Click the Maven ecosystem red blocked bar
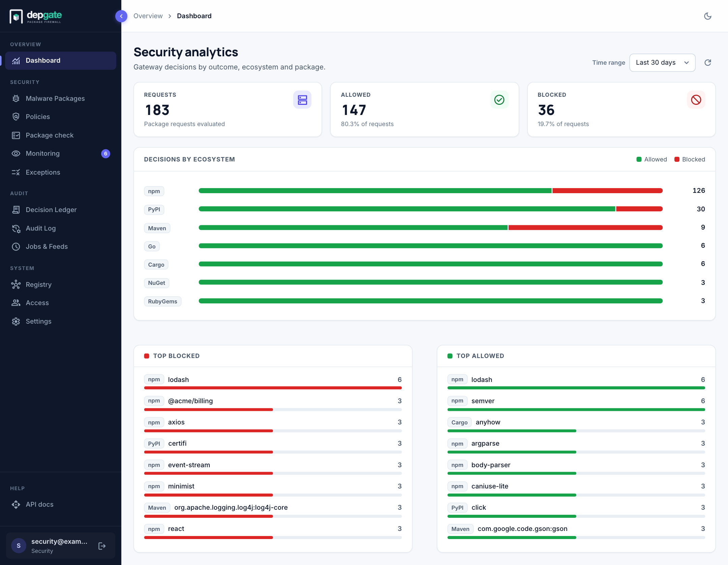The width and height of the screenshot is (728, 565). coord(585,228)
